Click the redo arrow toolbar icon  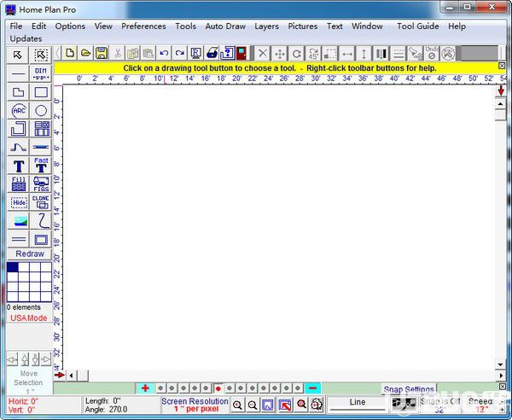coord(179,53)
